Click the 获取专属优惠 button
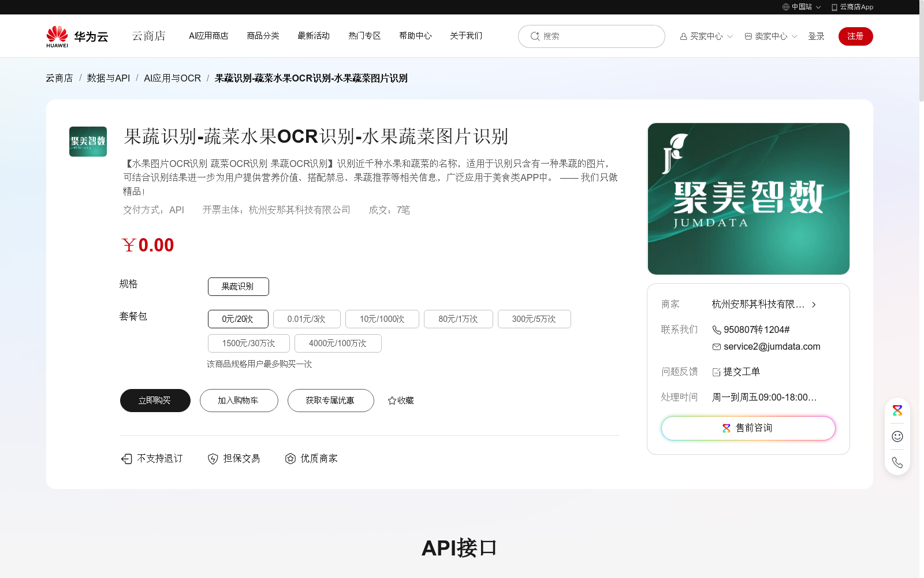Image resolution: width=924 pixels, height=578 pixels. 331,401
